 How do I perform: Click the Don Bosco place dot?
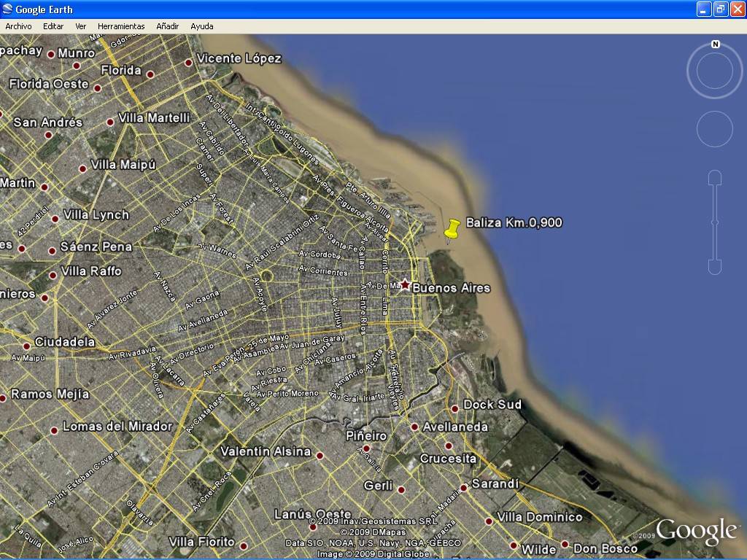pyautogui.click(x=565, y=544)
